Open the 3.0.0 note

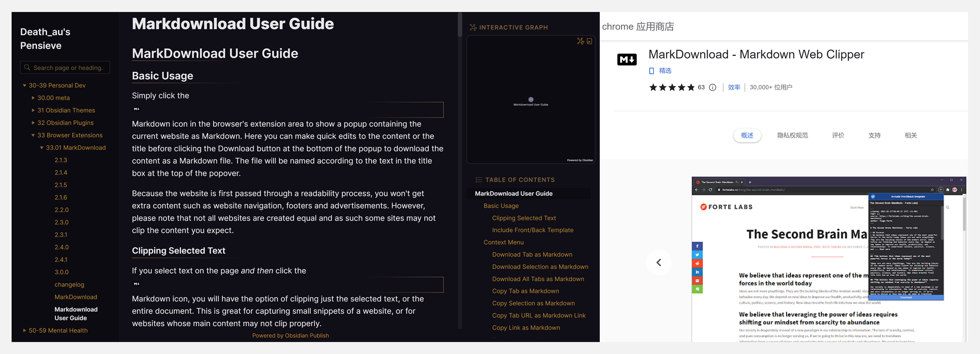coord(62,272)
